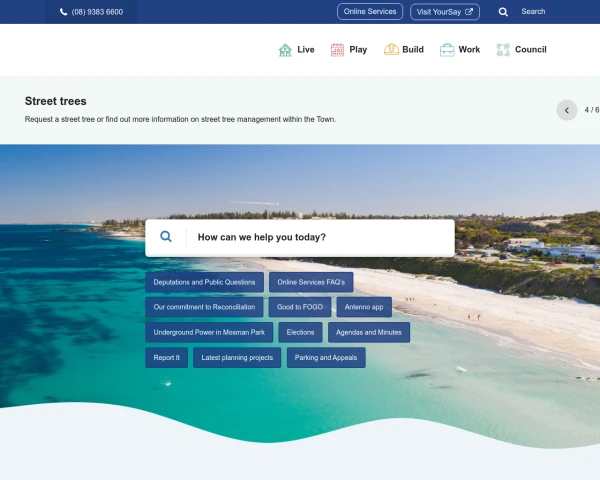600x480 pixels.
Task: Open Parking and Appeals link
Action: tap(326, 357)
